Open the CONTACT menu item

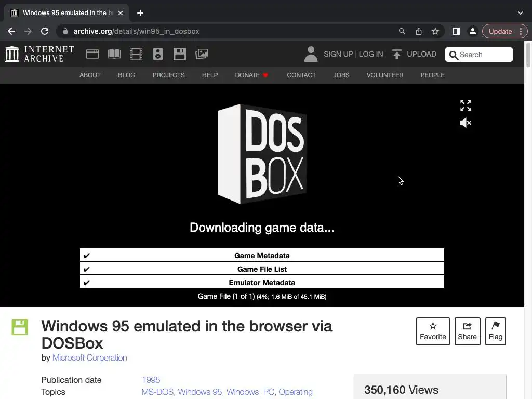pos(301,75)
